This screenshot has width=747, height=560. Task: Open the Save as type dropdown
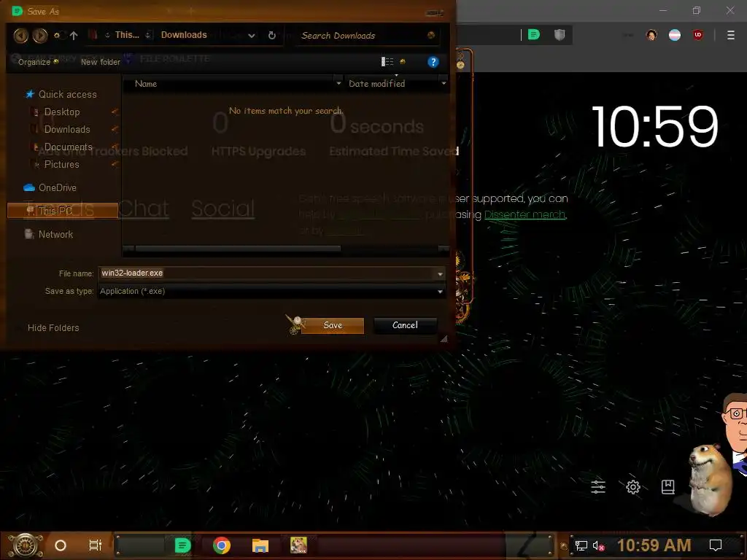[271, 291]
